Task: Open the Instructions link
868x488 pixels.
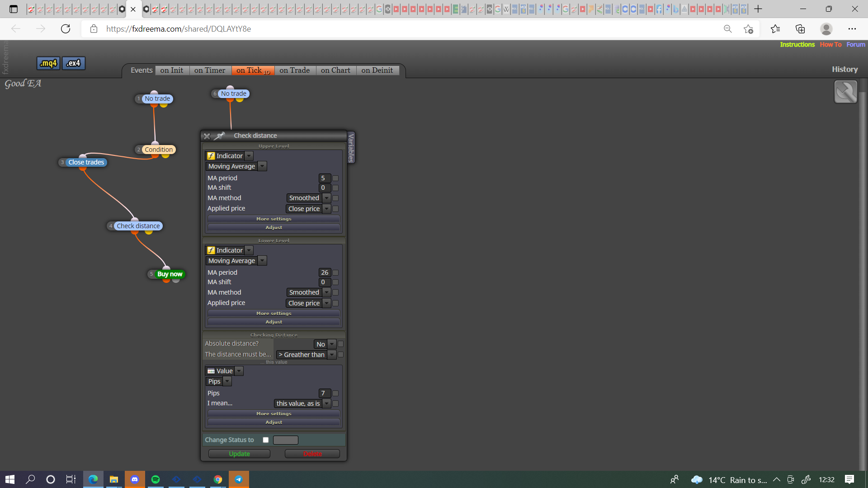Action: click(797, 44)
